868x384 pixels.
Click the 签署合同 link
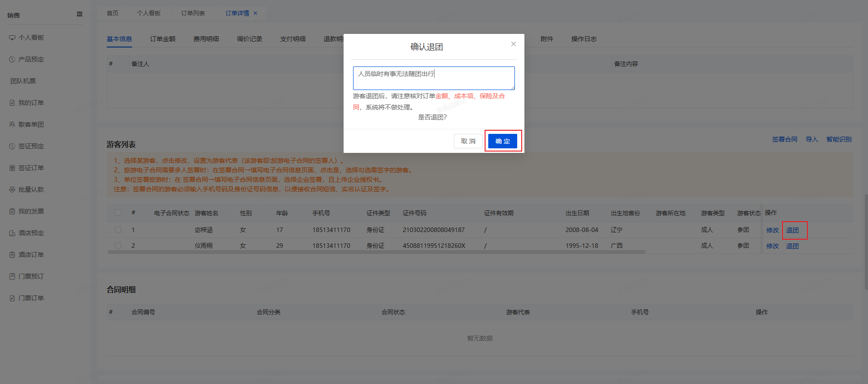click(x=784, y=139)
